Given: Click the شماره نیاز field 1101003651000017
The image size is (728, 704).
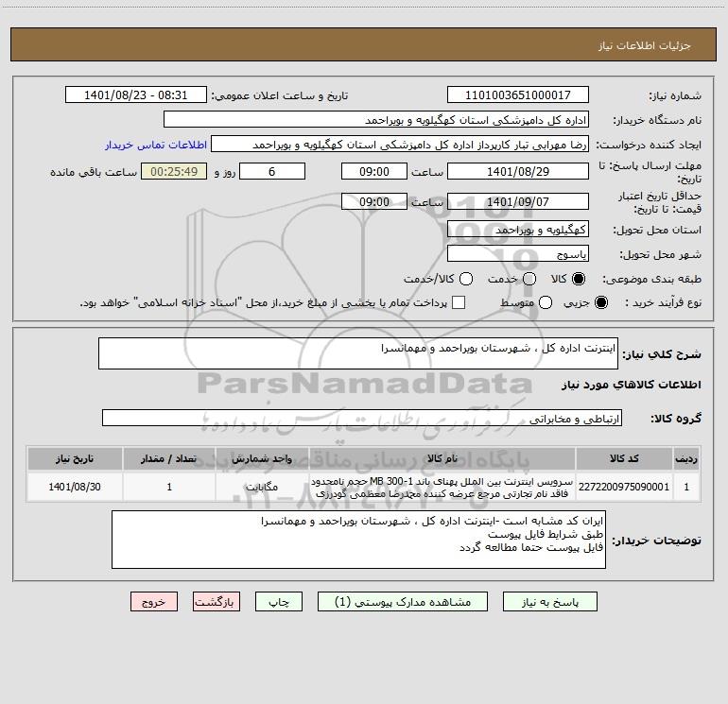Looking at the screenshot, I should pyautogui.click(x=518, y=95).
